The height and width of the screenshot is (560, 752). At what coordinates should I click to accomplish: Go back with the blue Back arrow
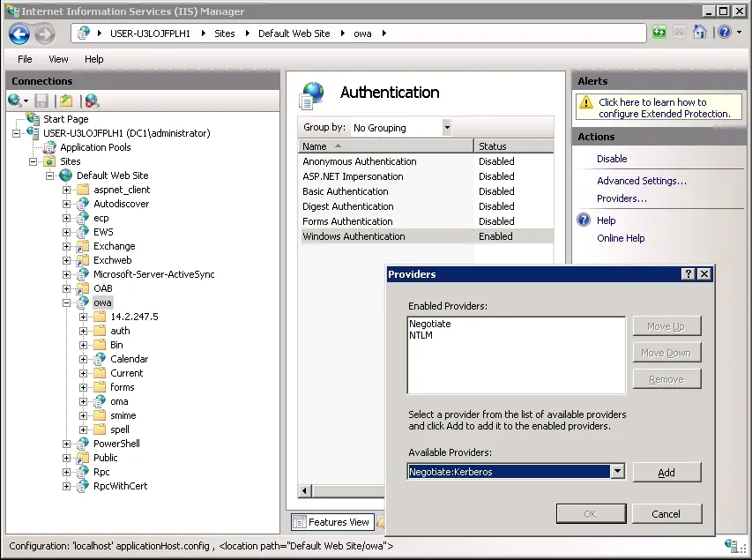19,34
